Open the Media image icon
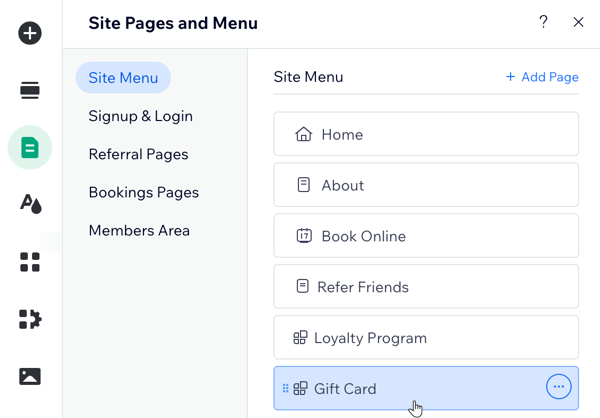 [x=30, y=376]
